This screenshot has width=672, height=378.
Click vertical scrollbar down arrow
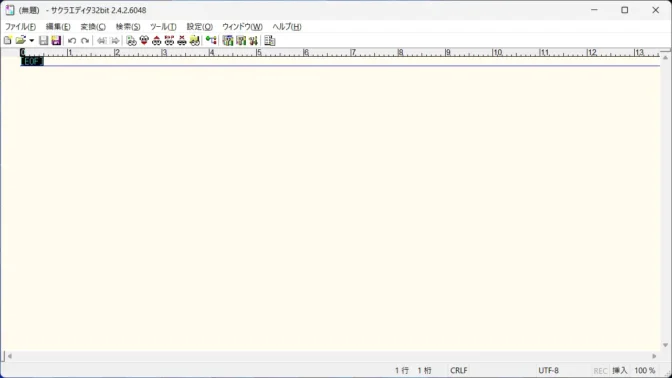click(x=665, y=345)
